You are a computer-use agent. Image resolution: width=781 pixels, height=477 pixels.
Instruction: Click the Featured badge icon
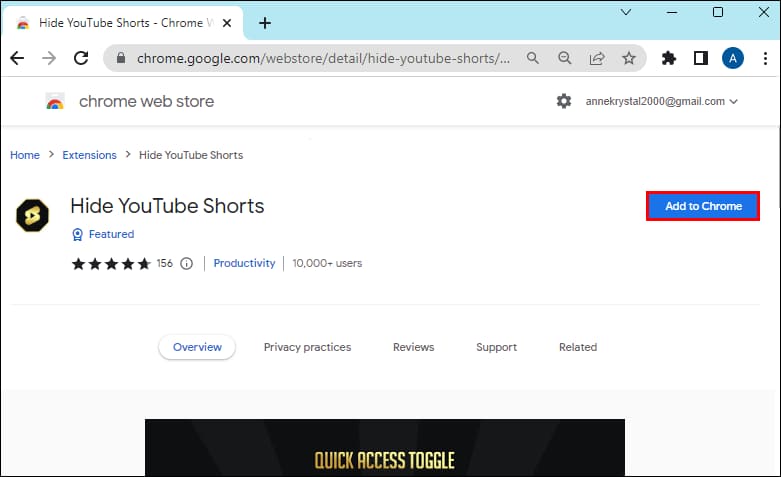77,234
